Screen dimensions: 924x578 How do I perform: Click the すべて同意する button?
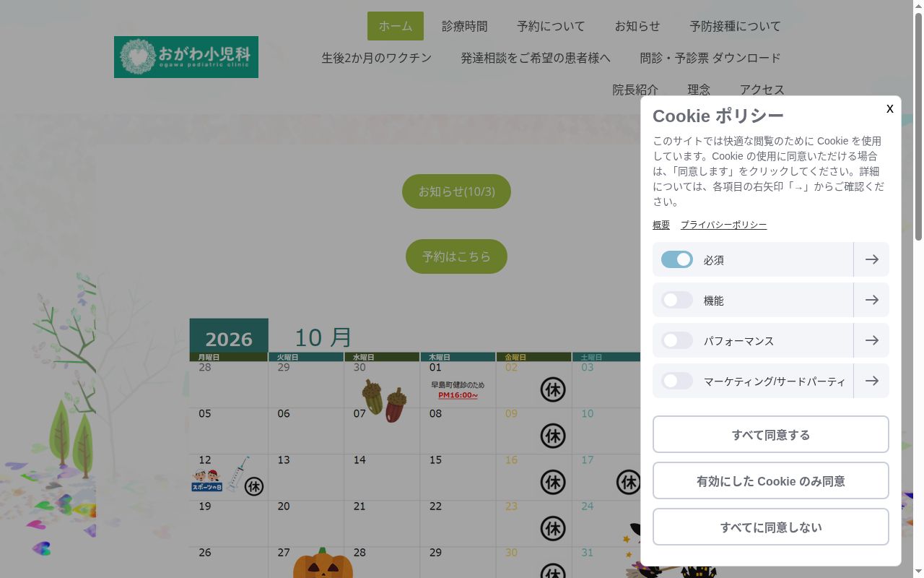tap(771, 434)
